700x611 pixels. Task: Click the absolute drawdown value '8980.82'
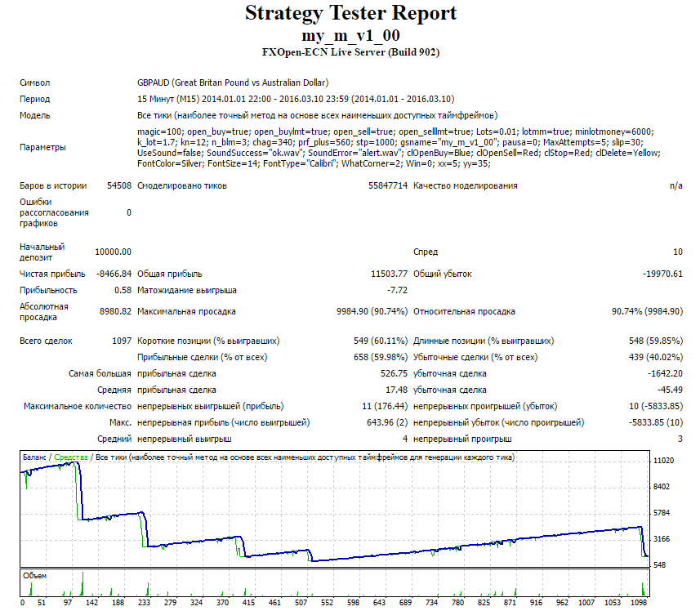click(x=115, y=312)
